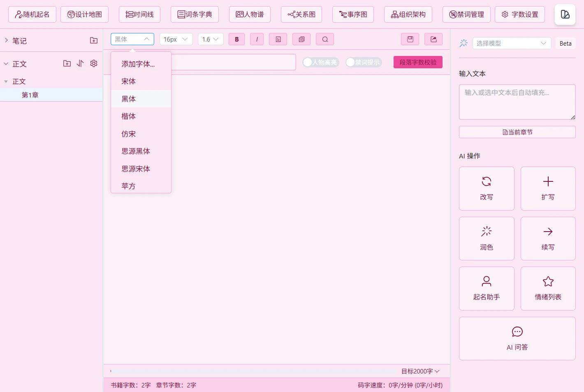Close the font family dropdown 黑体
This screenshot has height=392, width=584.
point(132,39)
